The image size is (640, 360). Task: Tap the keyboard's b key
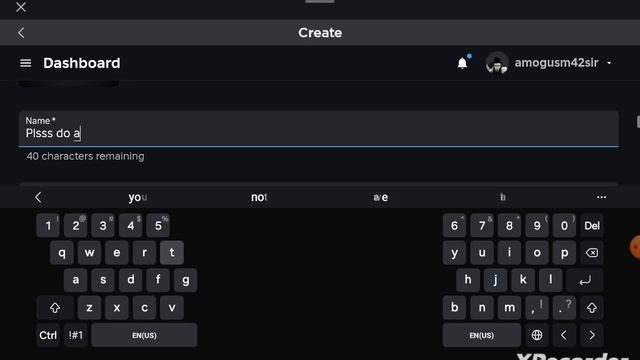coord(454,307)
